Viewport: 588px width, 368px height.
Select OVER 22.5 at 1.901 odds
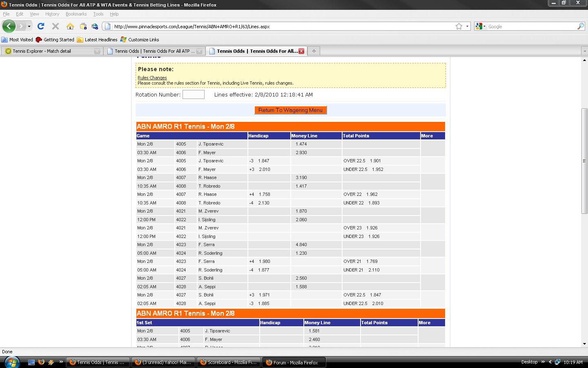[x=362, y=161]
